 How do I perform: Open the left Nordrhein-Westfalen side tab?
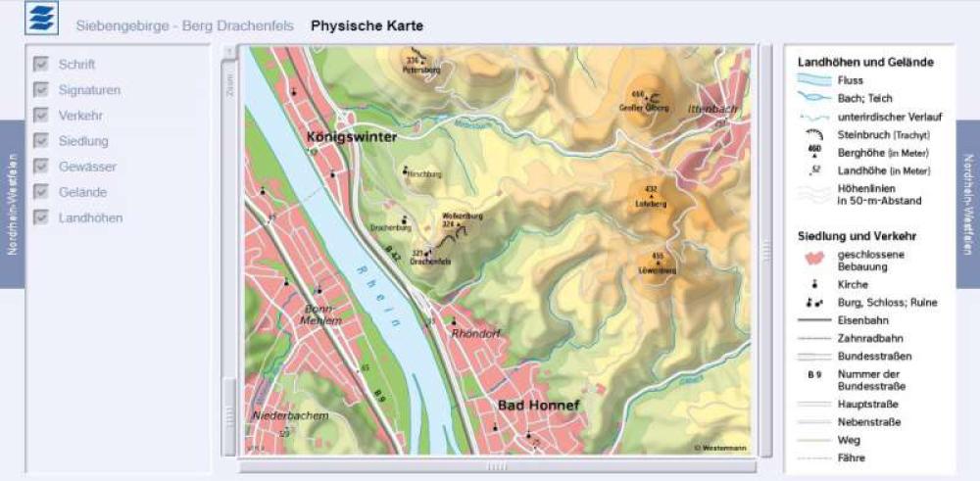pos(12,204)
